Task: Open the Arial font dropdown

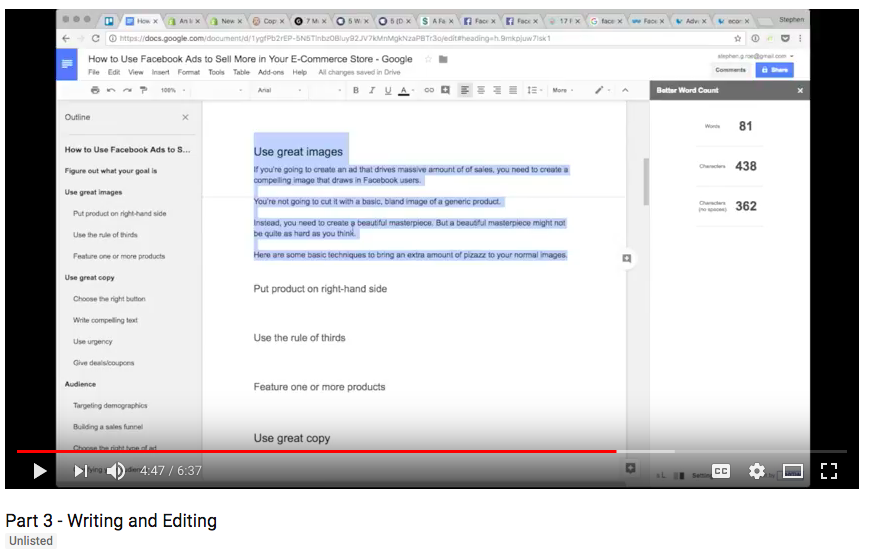Action: point(279,90)
